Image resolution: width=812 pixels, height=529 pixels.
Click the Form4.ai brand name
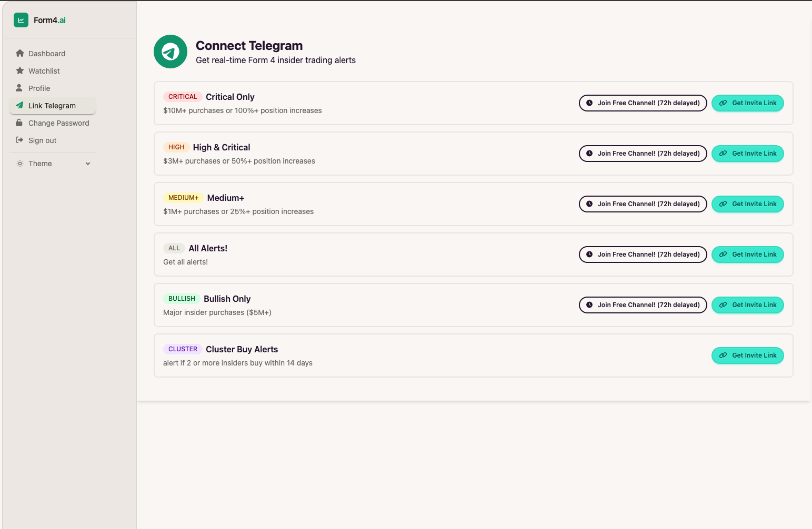coord(49,20)
